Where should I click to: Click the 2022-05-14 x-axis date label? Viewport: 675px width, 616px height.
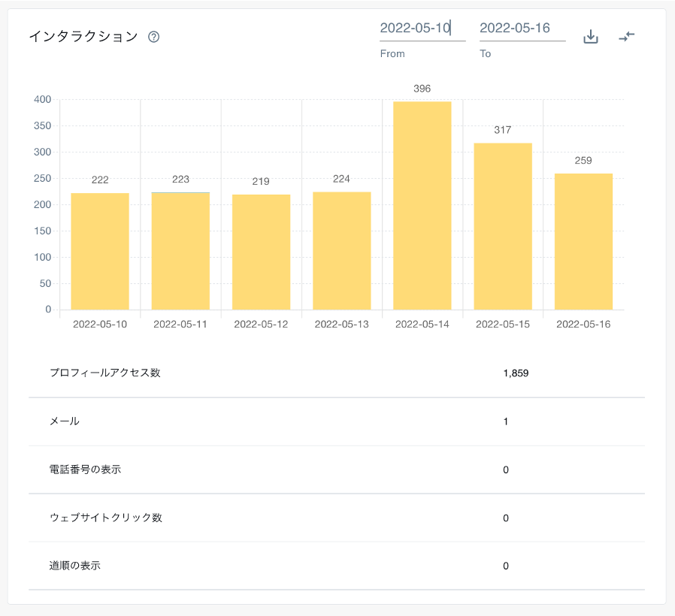tap(422, 325)
